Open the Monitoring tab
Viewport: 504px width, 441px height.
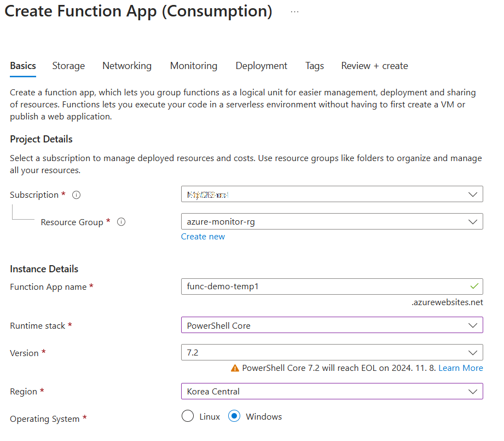pyautogui.click(x=194, y=66)
